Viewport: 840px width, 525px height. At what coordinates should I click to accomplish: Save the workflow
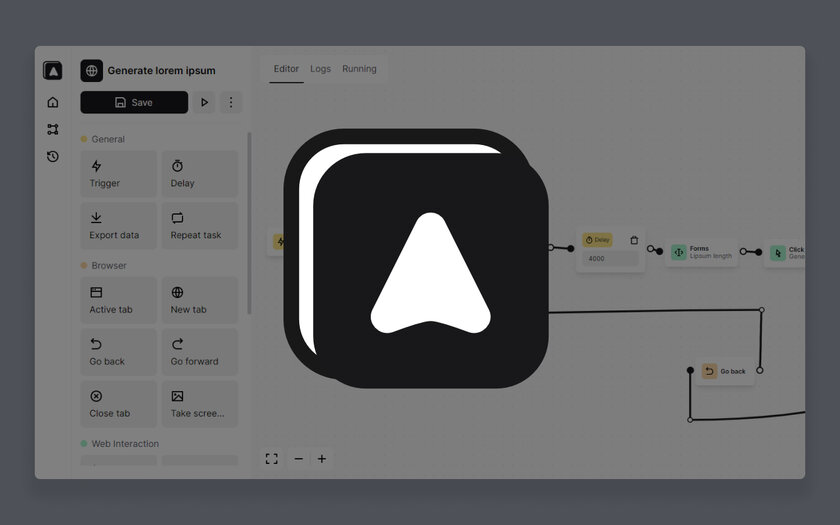[x=134, y=102]
